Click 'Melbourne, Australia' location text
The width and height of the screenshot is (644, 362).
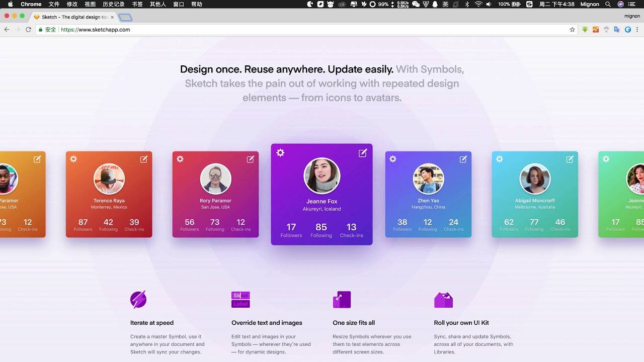pyautogui.click(x=535, y=207)
